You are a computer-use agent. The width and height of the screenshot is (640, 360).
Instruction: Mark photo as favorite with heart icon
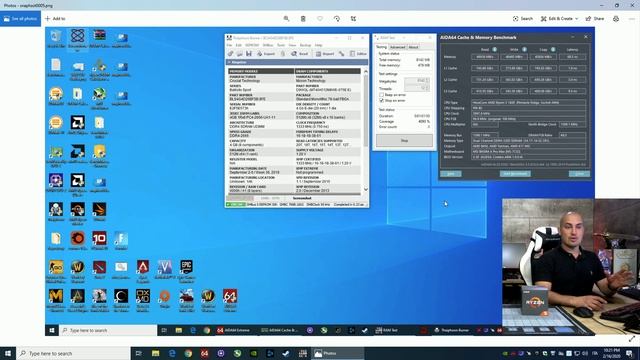(x=320, y=19)
